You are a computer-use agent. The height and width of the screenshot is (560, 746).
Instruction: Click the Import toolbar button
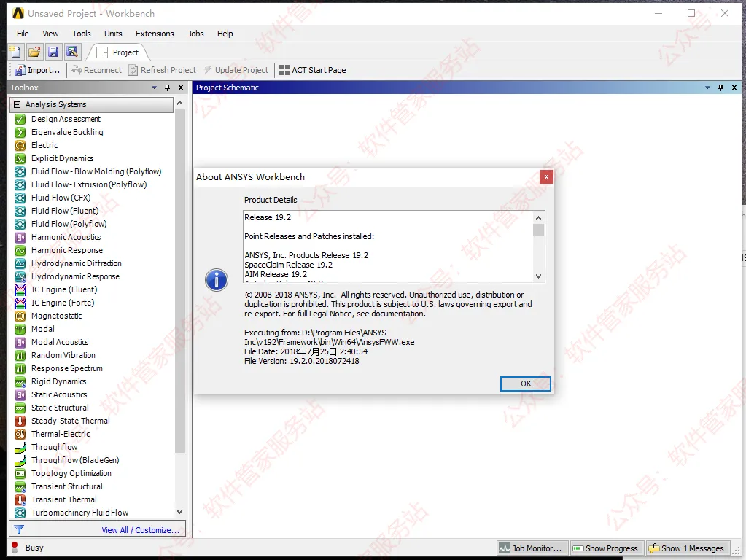[37, 70]
